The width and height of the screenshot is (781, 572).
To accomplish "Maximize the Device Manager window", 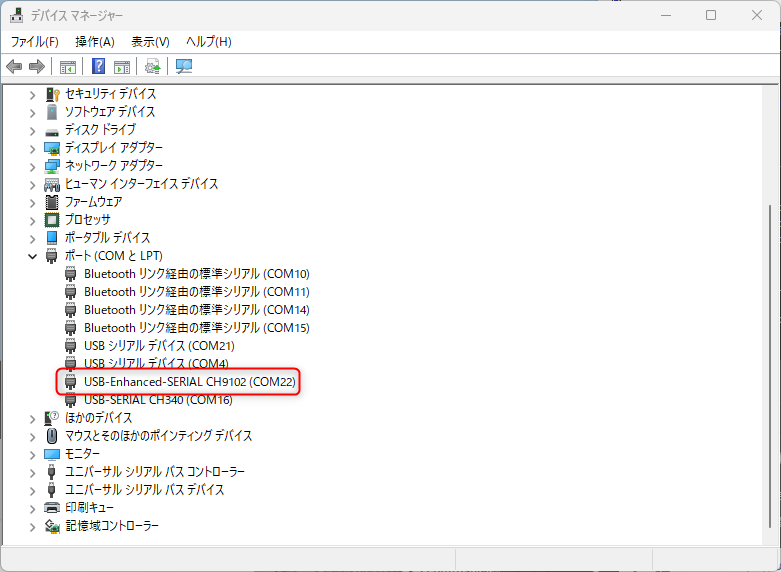I will (x=711, y=15).
